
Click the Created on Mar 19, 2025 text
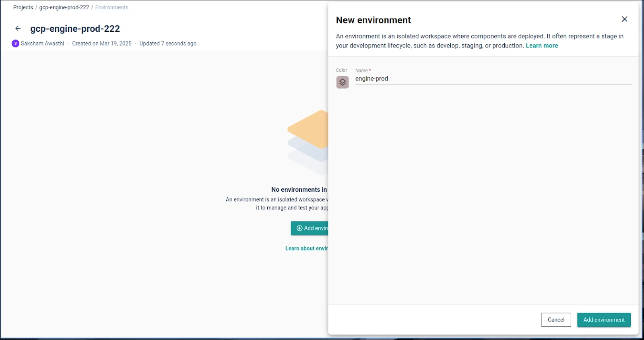102,44
